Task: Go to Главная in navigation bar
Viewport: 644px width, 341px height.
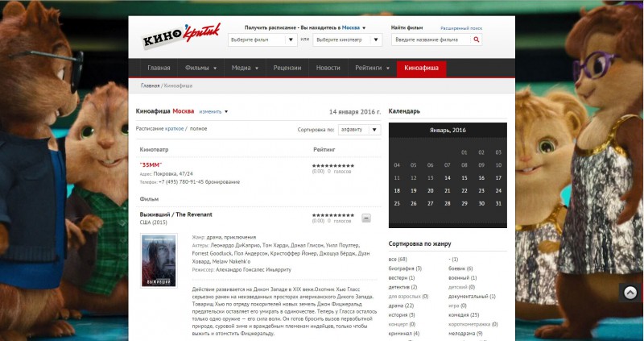Action: pyautogui.click(x=159, y=68)
